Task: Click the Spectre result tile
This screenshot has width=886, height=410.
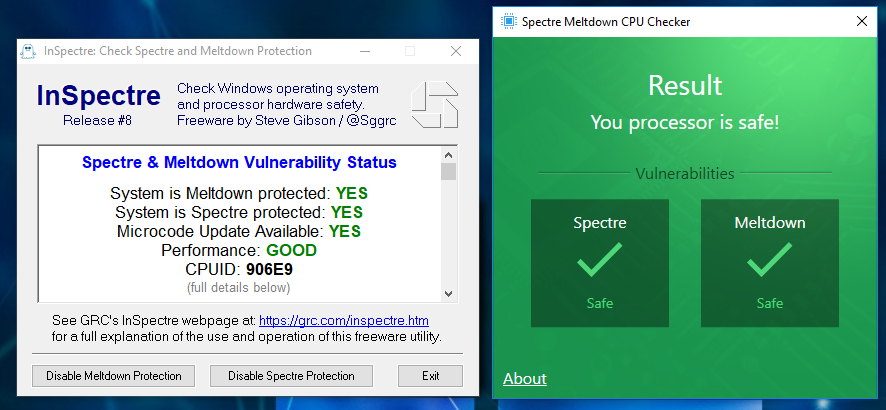Action: click(x=599, y=262)
